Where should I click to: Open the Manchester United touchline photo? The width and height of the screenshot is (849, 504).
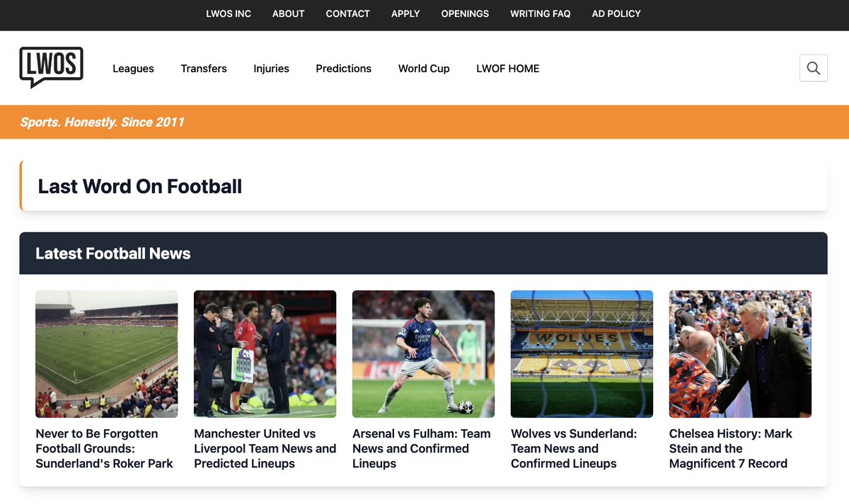coord(265,354)
